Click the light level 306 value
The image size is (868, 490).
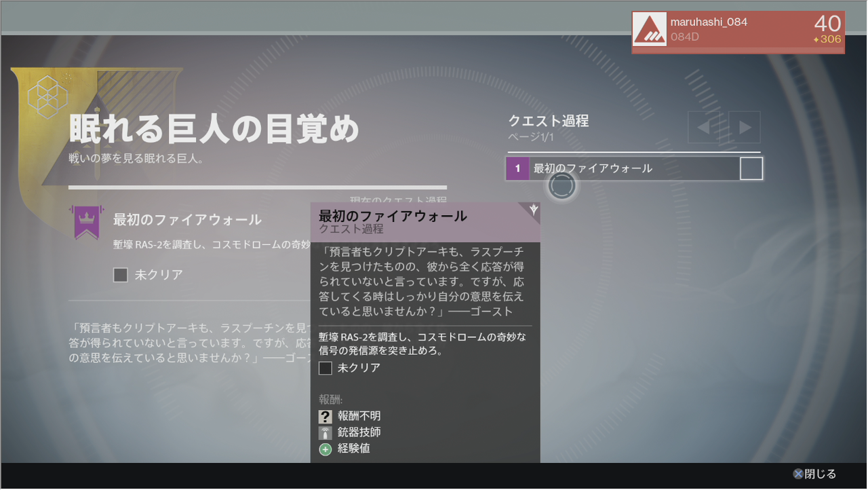click(827, 39)
